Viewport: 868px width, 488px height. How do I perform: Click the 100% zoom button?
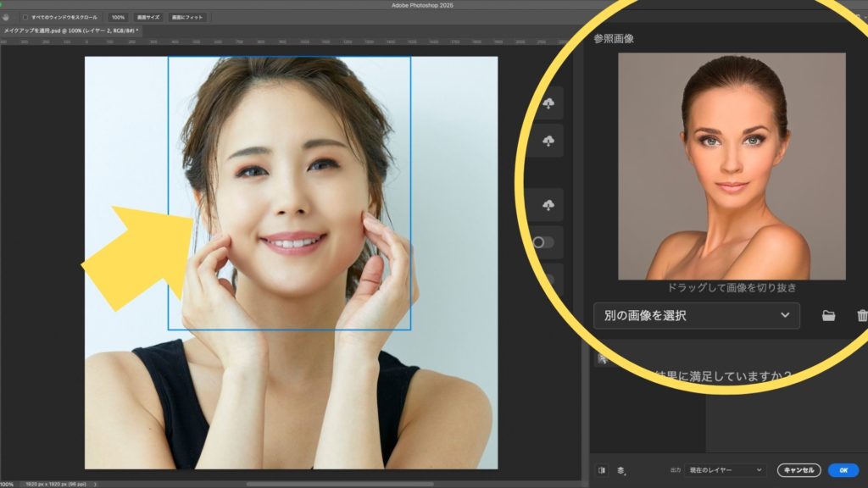118,17
